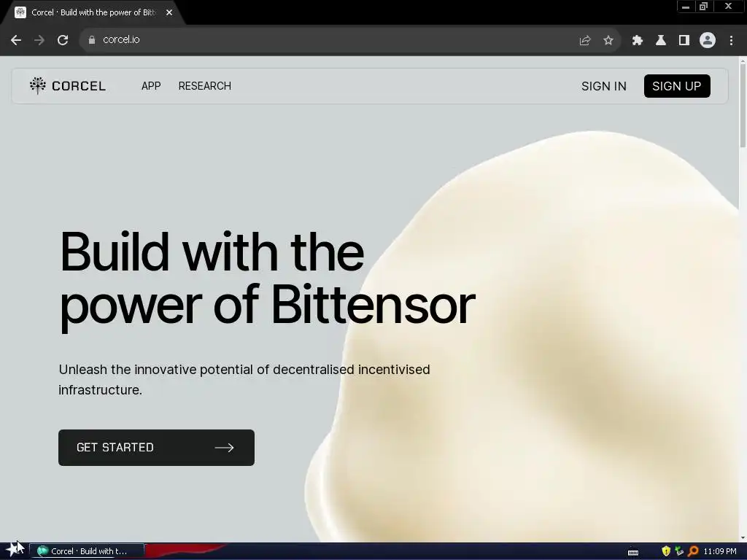Click the 11:09 PM clock
The height and width of the screenshot is (560, 747).
[720, 551]
